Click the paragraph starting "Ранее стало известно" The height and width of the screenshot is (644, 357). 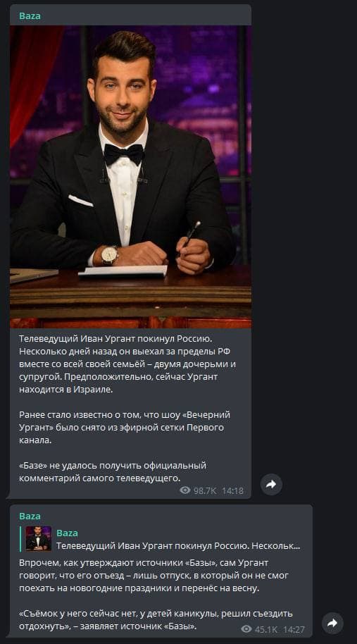pyautogui.click(x=125, y=428)
